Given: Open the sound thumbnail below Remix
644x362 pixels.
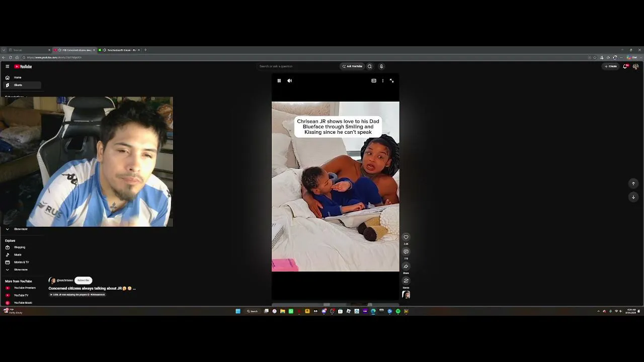Looking at the screenshot, I should pos(406,295).
